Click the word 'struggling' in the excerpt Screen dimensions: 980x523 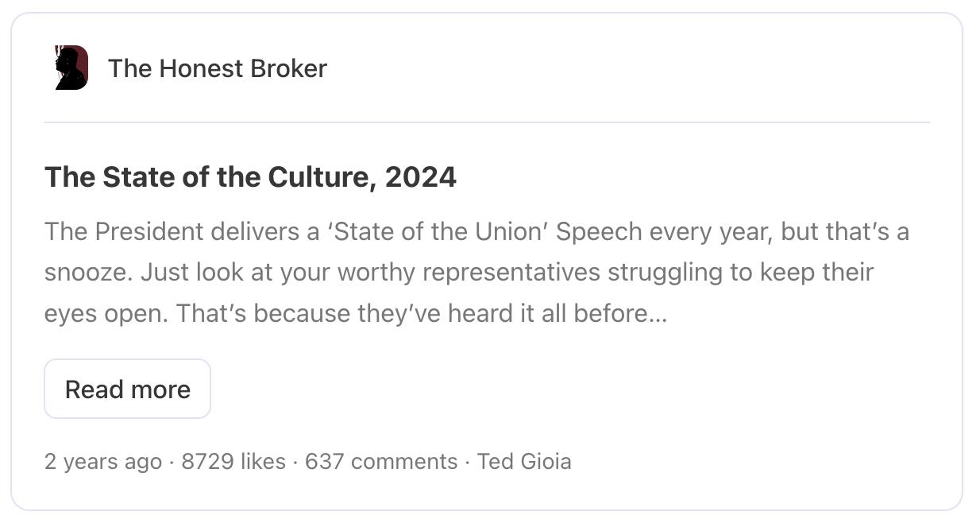click(x=664, y=272)
